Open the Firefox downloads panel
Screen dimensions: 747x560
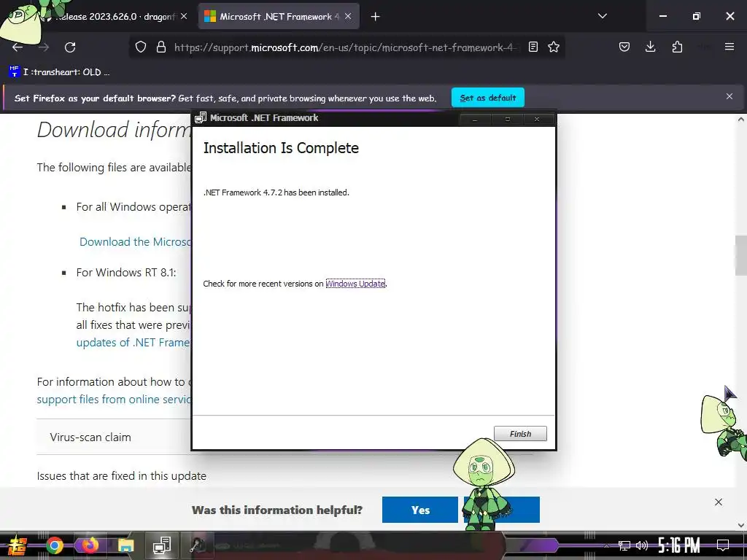coord(650,47)
